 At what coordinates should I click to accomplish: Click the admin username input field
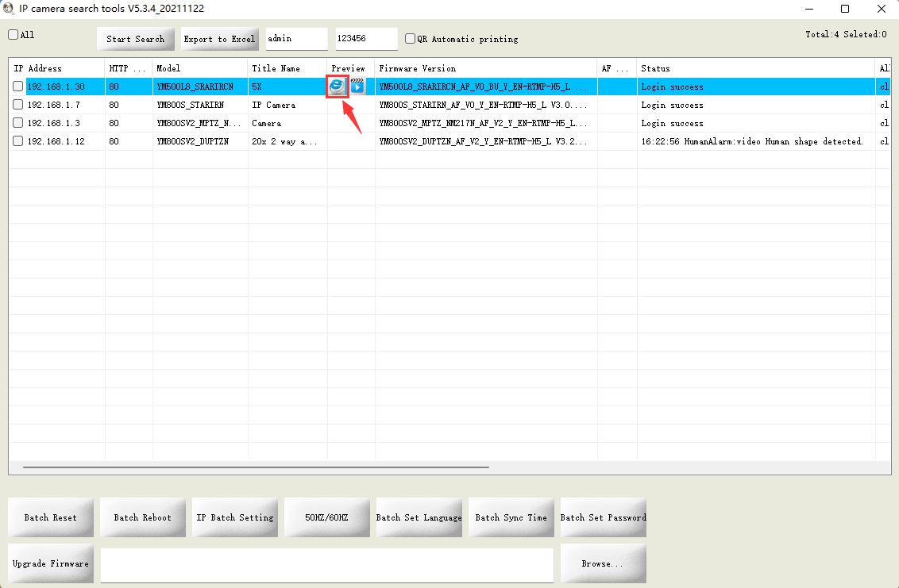point(296,39)
